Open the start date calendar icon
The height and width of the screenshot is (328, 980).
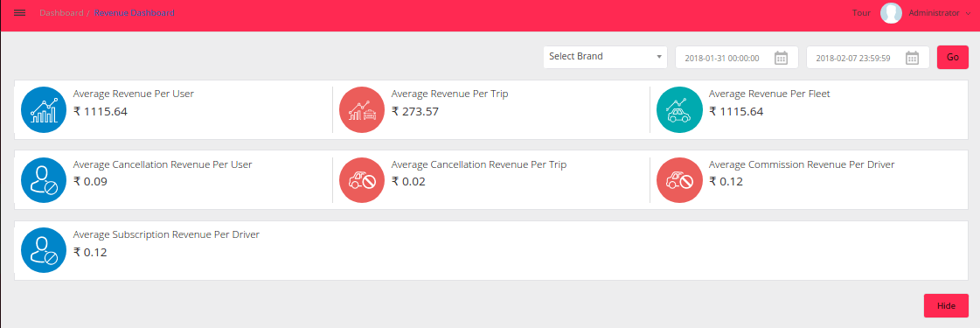pos(782,58)
